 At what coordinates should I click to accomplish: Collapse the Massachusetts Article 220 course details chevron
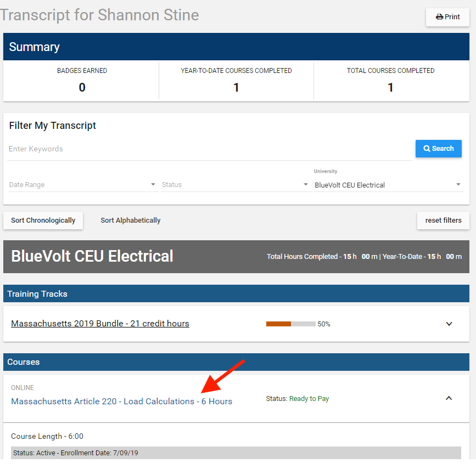[x=449, y=398]
